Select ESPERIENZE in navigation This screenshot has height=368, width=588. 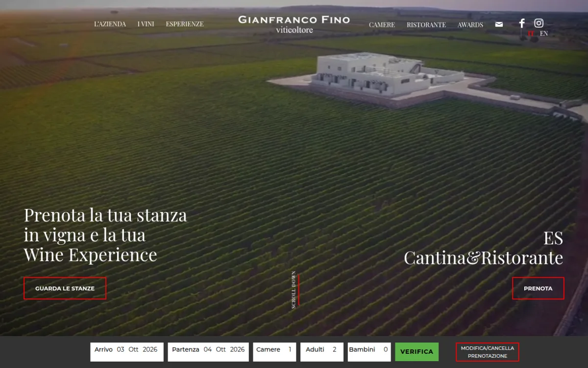pyautogui.click(x=185, y=24)
